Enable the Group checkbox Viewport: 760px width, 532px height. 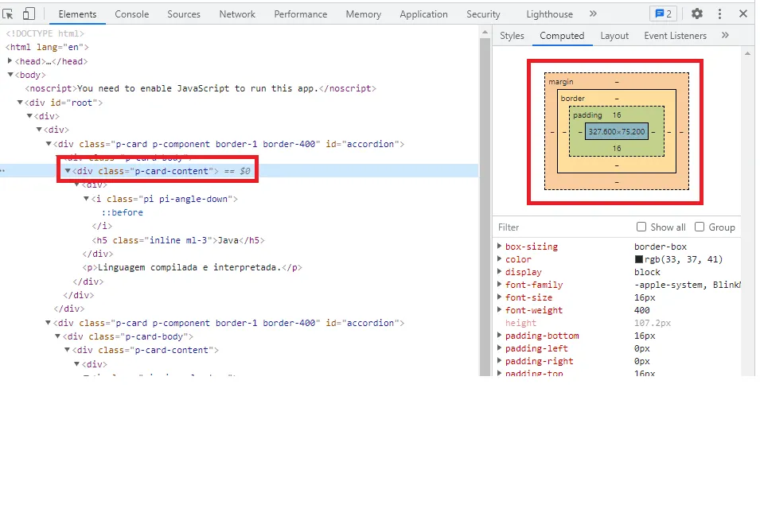[700, 227]
